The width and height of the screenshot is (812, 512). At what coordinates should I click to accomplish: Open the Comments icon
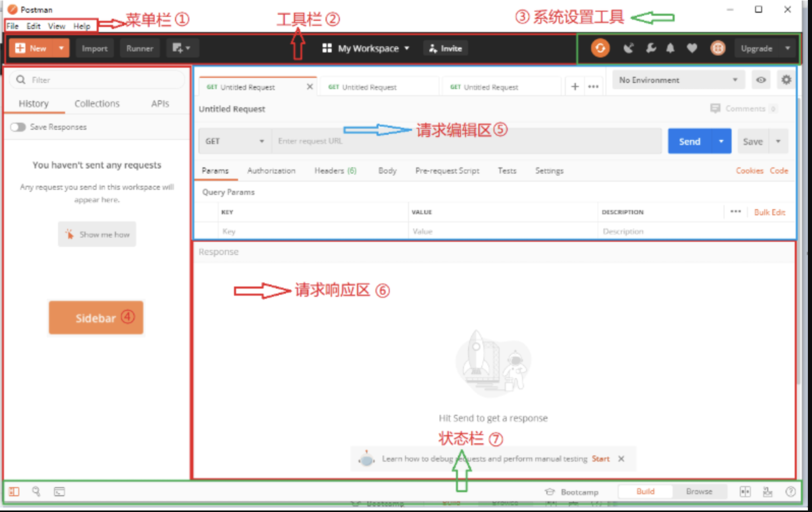tap(715, 108)
